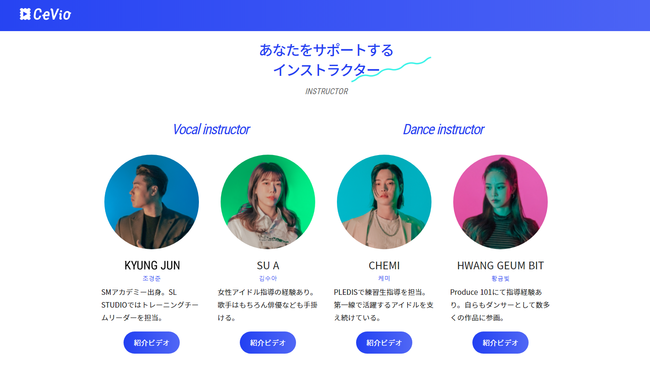
Task: Click Kyung Jun's Korean name text
Action: tap(151, 279)
